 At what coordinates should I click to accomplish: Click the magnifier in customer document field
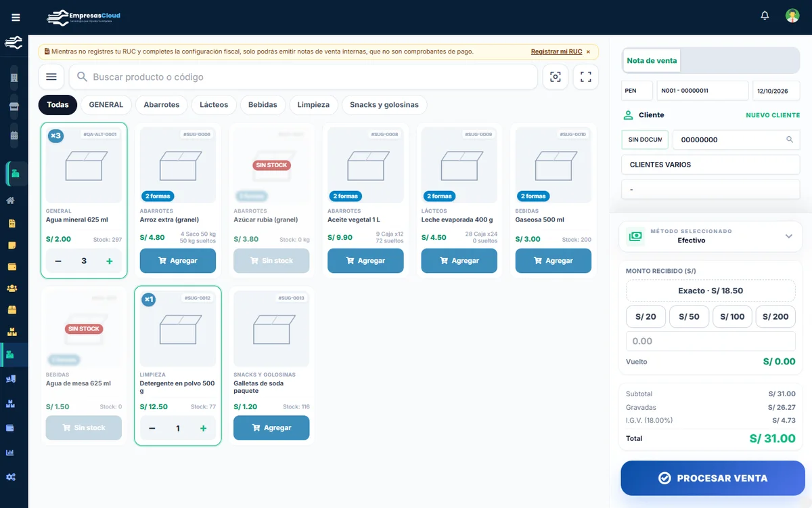(790, 140)
